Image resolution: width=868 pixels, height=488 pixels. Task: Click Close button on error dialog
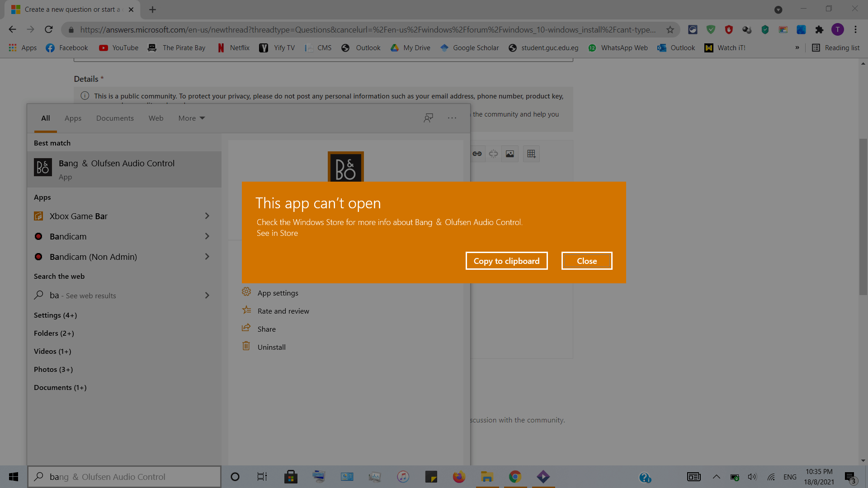click(587, 260)
